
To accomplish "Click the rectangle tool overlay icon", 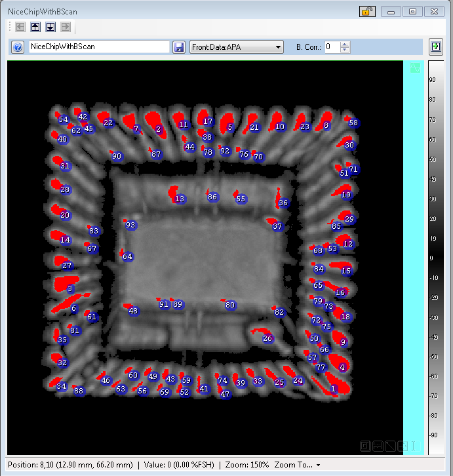I will click(x=365, y=446).
